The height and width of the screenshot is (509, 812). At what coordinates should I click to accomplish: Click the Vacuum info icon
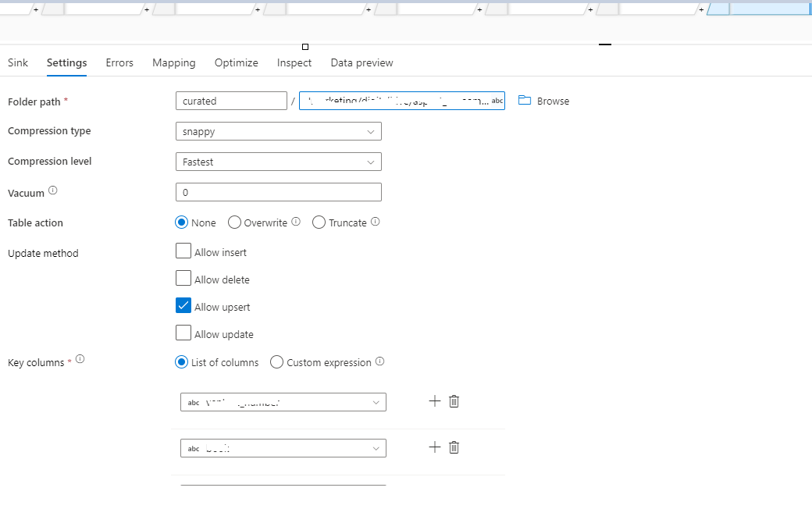pos(53,190)
